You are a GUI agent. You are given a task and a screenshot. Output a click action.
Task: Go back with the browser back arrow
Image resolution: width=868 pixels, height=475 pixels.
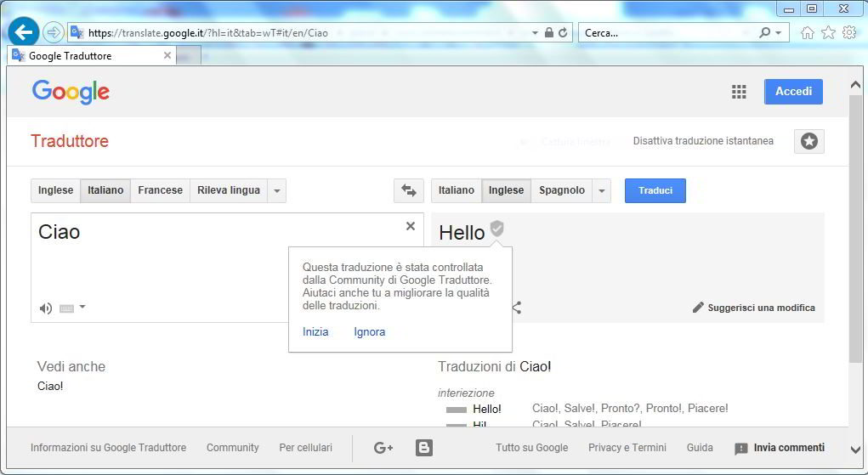[x=23, y=32]
